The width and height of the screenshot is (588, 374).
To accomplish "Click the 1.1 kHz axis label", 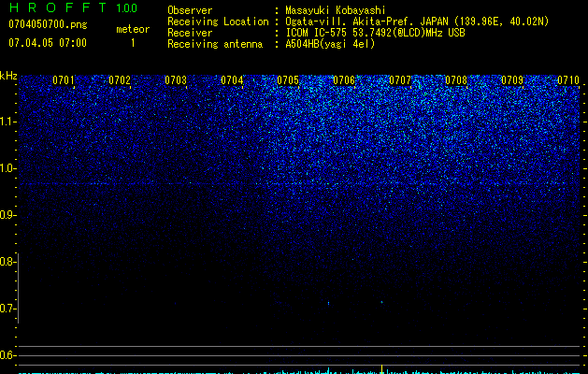I will coord(7,122).
